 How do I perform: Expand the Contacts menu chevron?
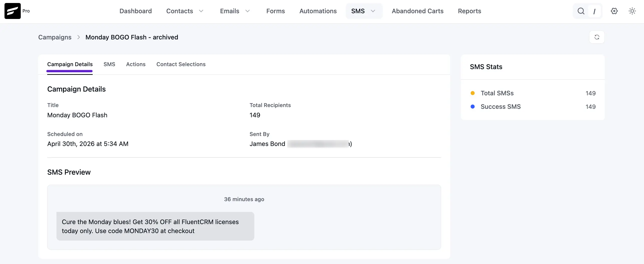[x=201, y=11]
